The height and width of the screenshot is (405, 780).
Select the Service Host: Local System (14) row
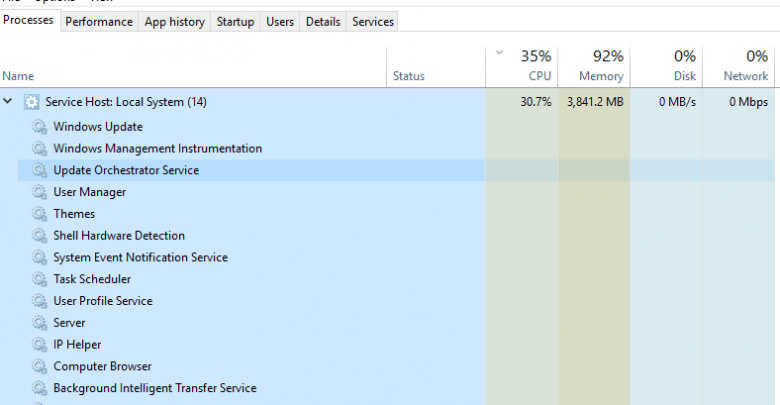click(387, 102)
